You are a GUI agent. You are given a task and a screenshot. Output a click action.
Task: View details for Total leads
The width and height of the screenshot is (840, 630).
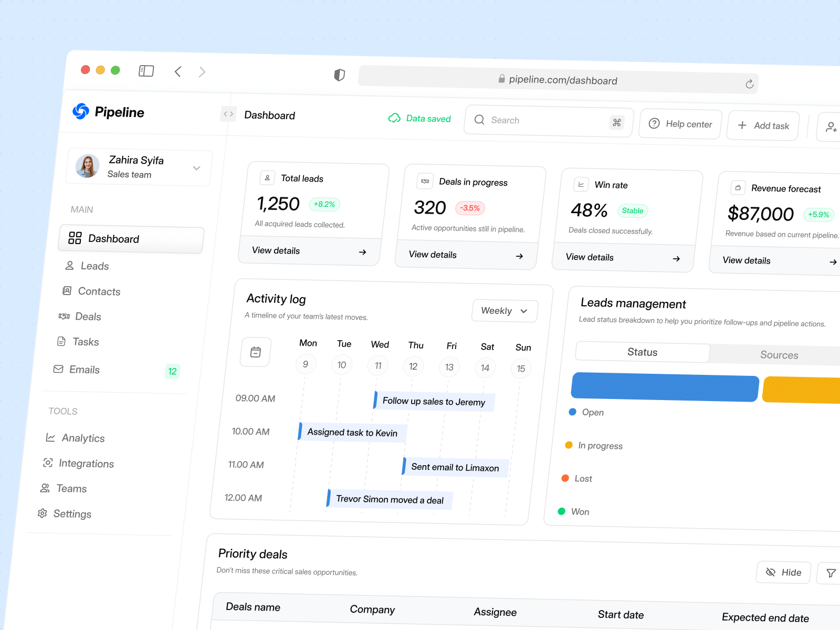pyautogui.click(x=309, y=251)
